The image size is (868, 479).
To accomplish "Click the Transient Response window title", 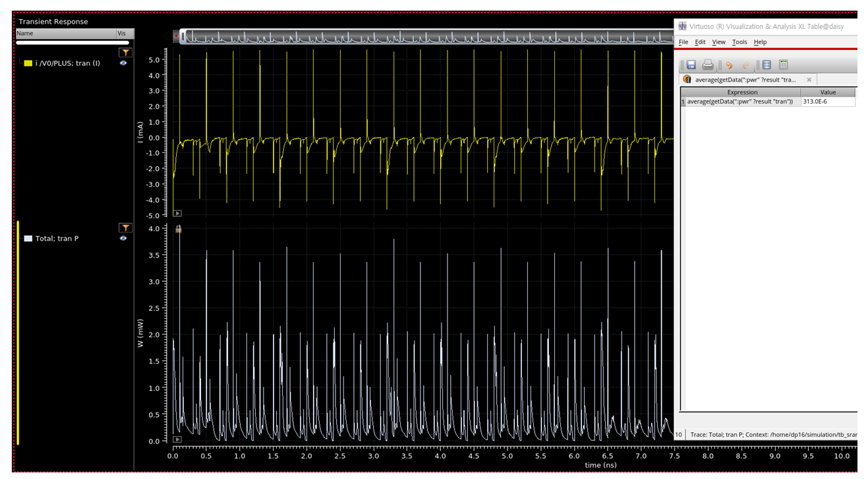I will (x=53, y=22).
